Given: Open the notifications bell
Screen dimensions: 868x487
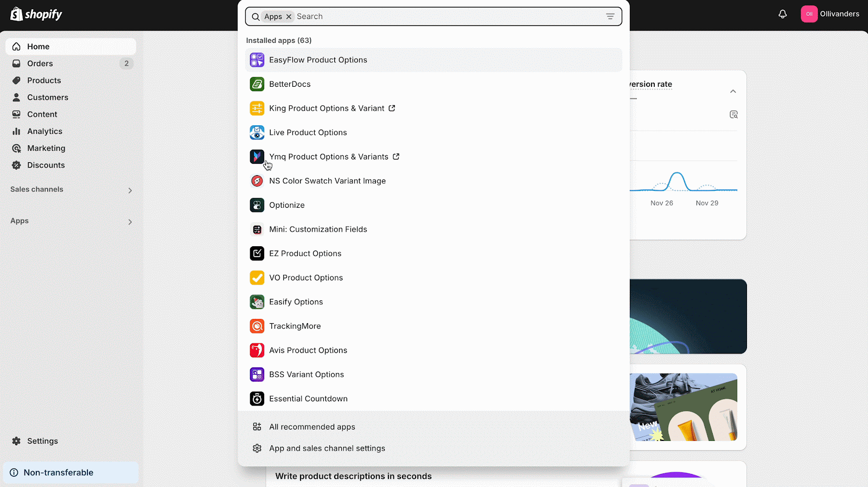Looking at the screenshot, I should 782,14.
